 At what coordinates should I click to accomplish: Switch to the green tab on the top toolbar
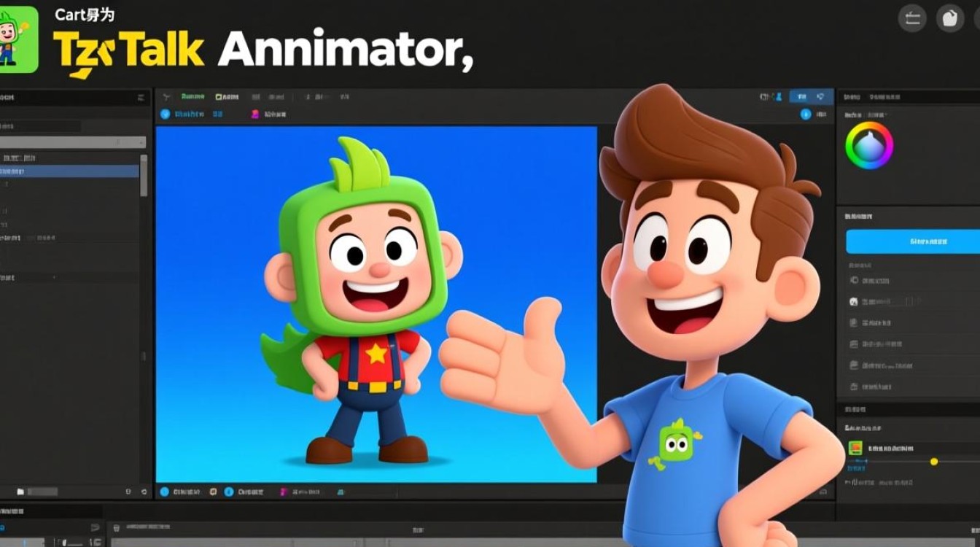tap(193, 96)
